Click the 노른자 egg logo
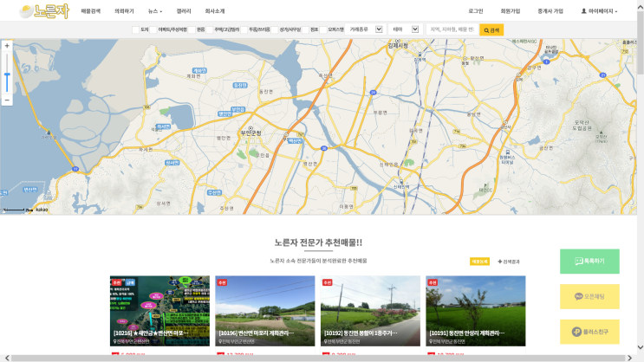Screen dimensions: 644x362 (x=44, y=11)
